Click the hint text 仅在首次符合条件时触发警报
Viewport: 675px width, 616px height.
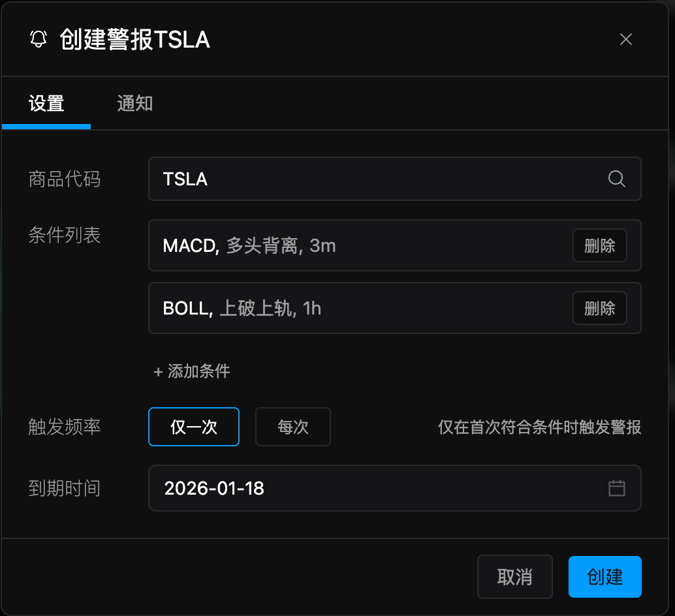coord(538,427)
